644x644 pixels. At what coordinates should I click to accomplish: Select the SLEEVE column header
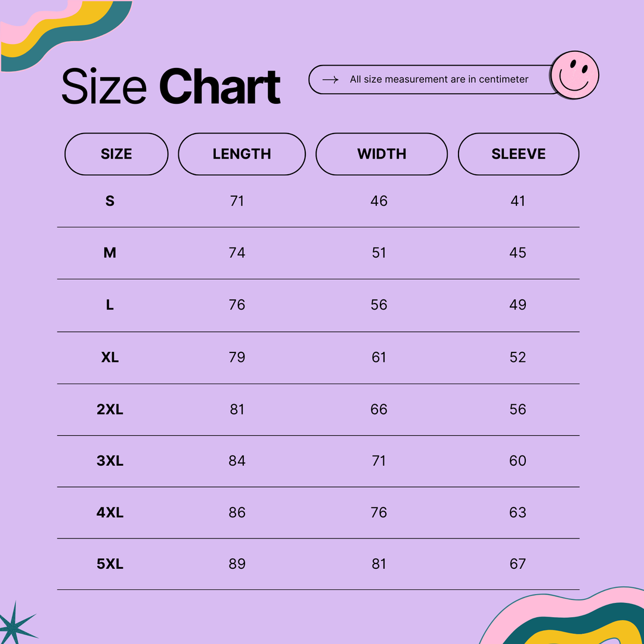[x=518, y=154]
